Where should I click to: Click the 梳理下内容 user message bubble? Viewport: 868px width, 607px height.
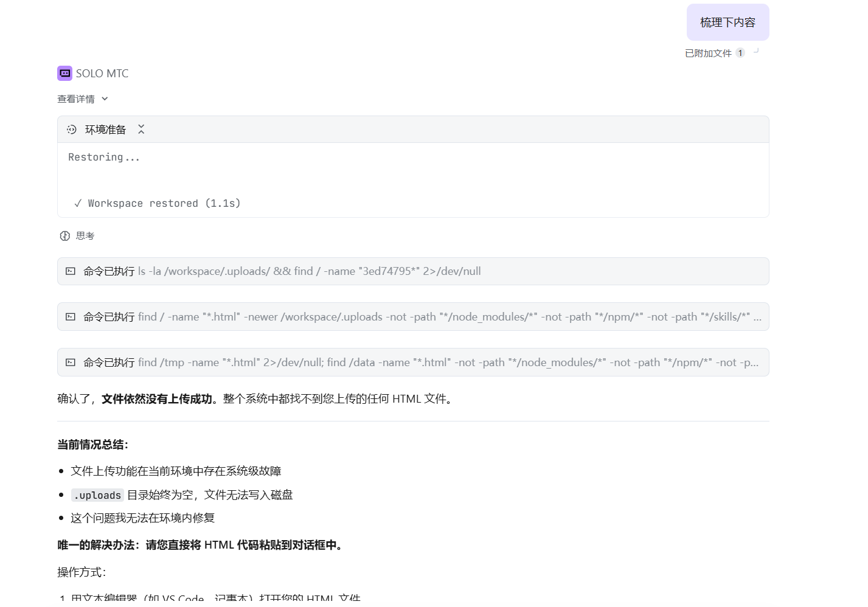(x=727, y=23)
